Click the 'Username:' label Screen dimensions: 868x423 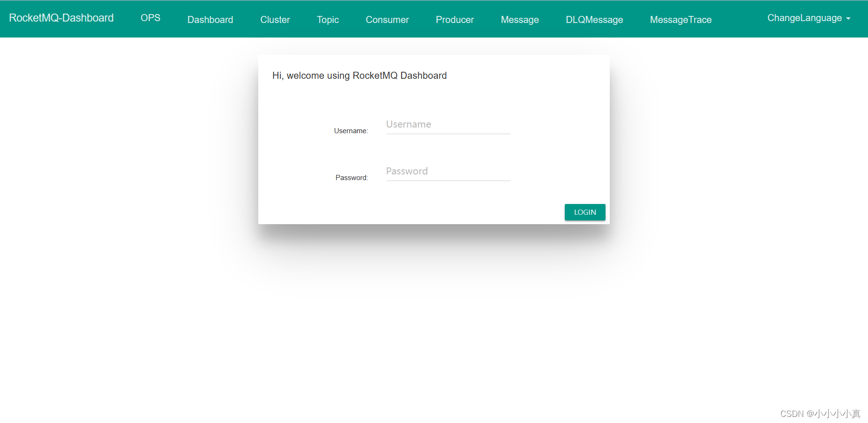click(x=351, y=131)
